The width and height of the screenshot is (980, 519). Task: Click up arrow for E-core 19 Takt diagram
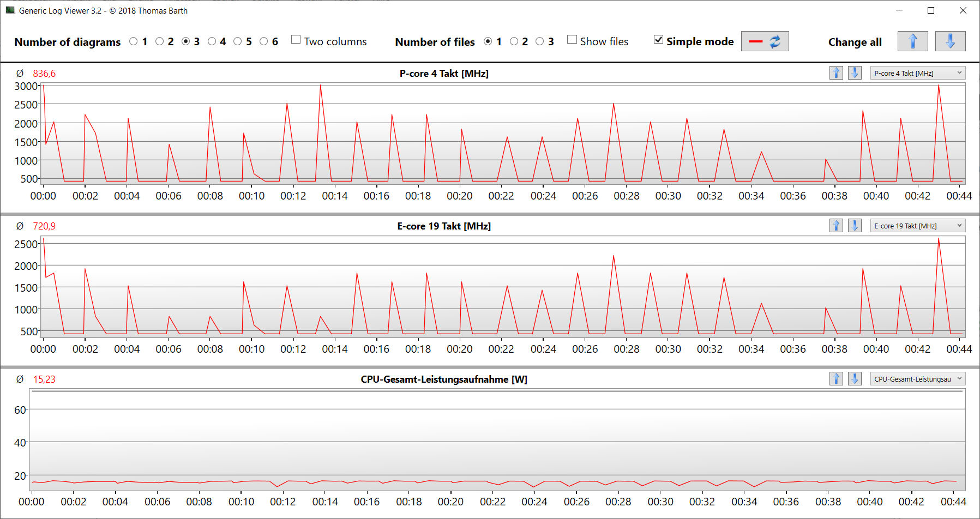pos(836,226)
